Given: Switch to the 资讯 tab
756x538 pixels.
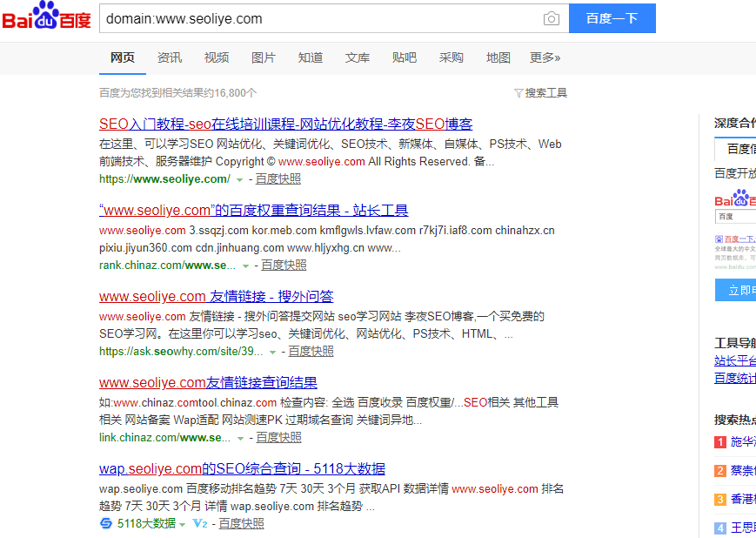Looking at the screenshot, I should 170,58.
